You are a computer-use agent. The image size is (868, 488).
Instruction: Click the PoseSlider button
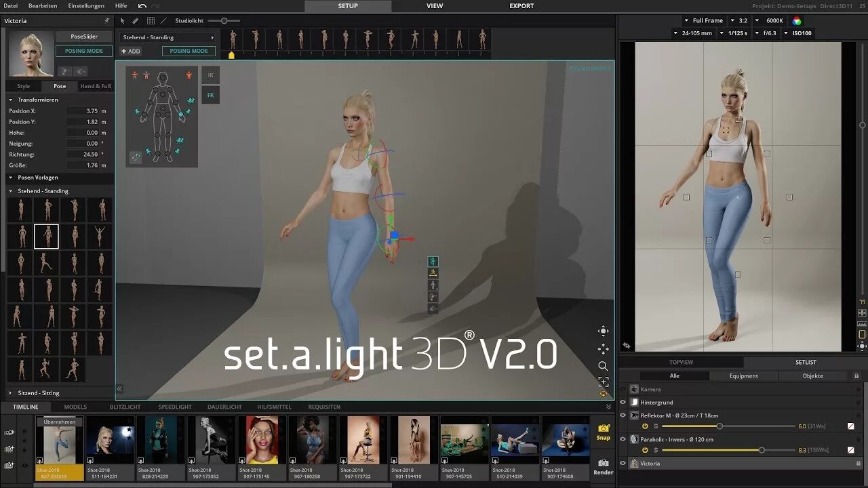point(84,37)
